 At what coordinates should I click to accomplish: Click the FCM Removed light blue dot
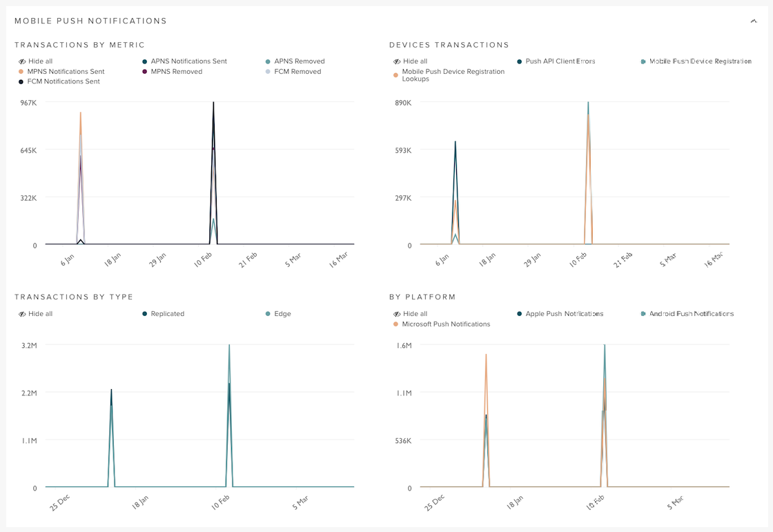tap(268, 72)
